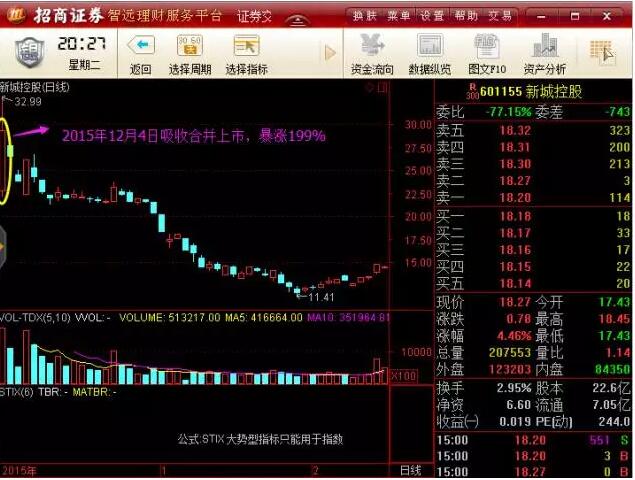The image size is (635, 480).
Task: Open the 设置 menu
Action: tap(432, 16)
